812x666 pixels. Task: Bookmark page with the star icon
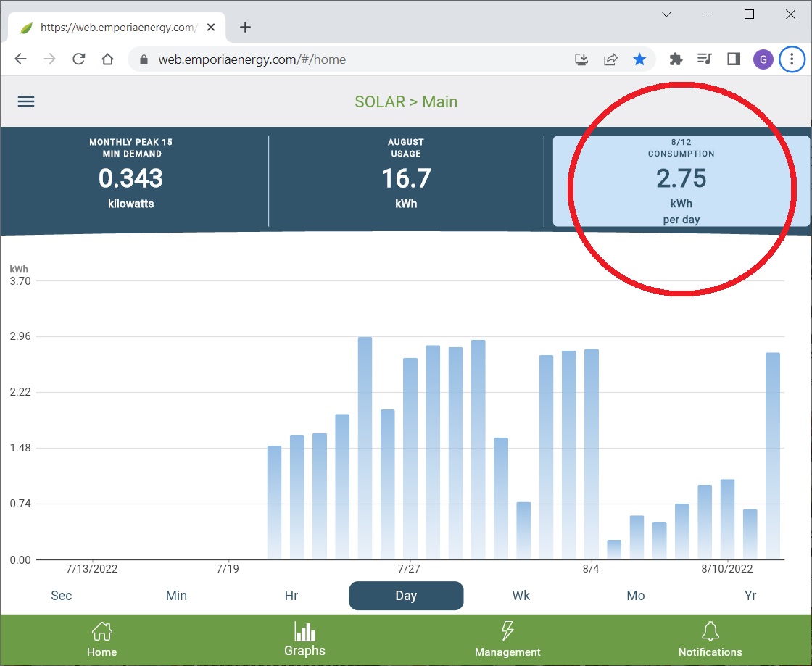tap(639, 59)
